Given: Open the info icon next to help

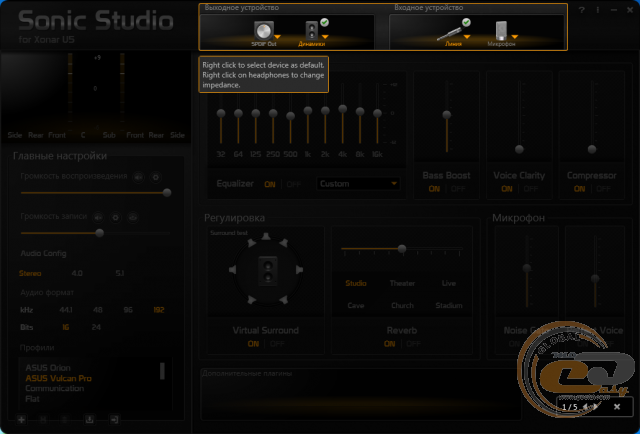Looking at the screenshot, I should (598, 10).
